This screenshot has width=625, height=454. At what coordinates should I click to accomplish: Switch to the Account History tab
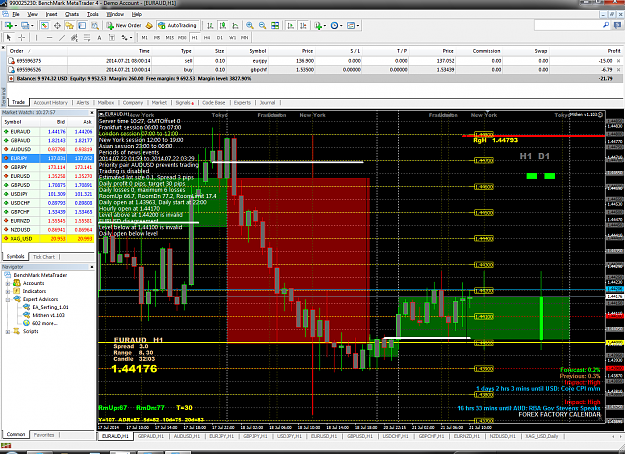pos(51,102)
